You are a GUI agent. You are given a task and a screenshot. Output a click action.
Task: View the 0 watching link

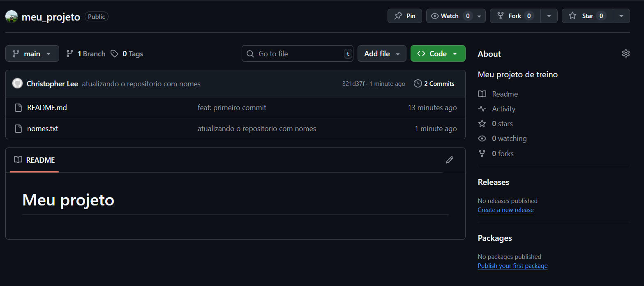(502, 138)
